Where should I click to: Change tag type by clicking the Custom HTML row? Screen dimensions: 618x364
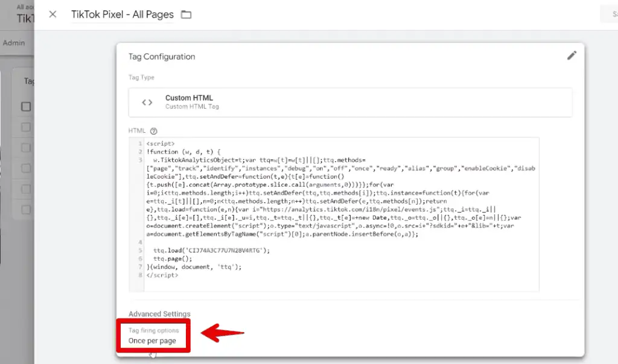(349, 102)
